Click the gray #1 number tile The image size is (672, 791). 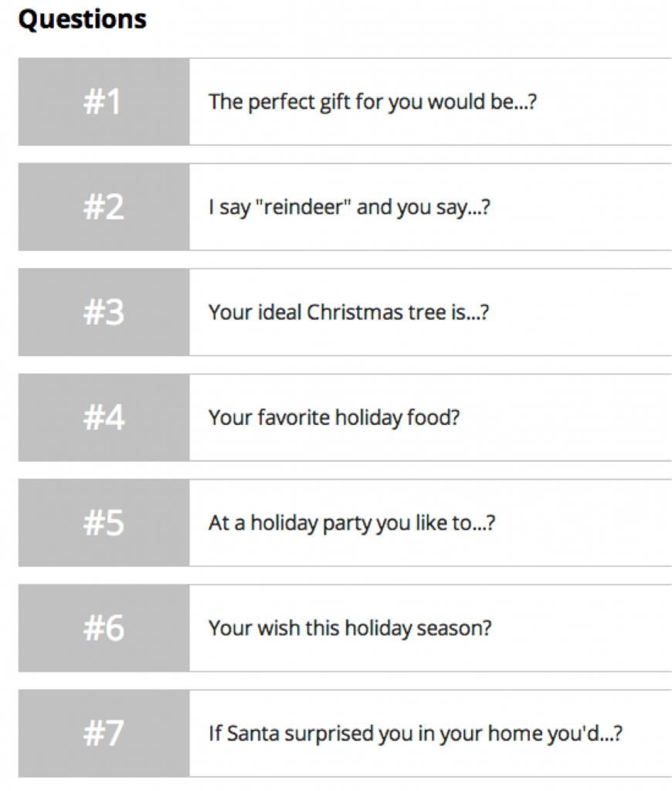point(104,102)
